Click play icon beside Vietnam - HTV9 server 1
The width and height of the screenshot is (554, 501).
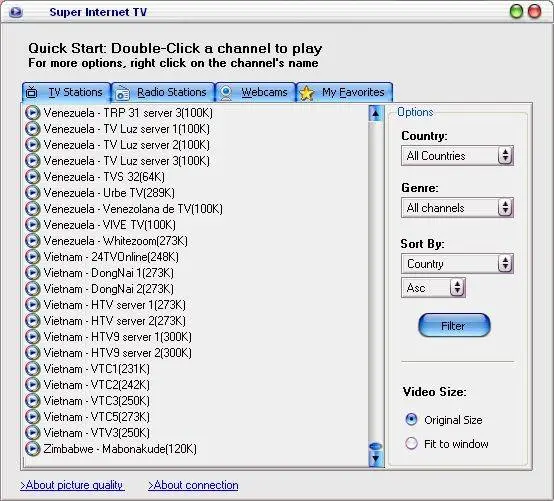[x=33, y=337]
